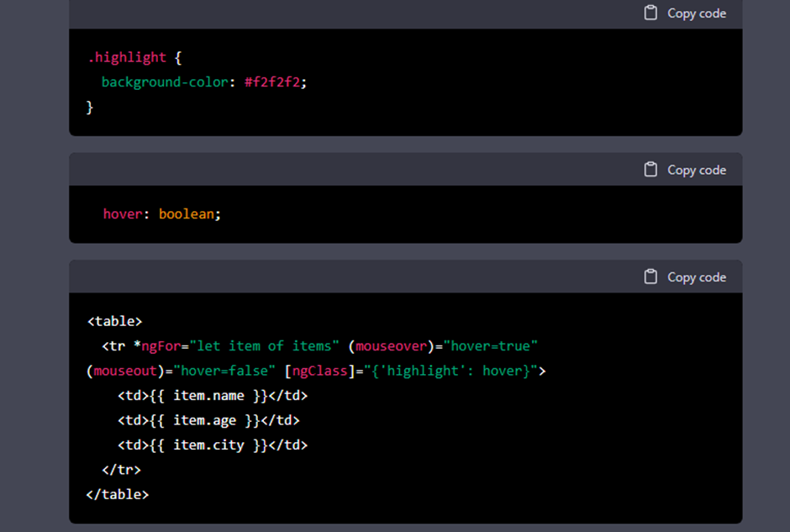Click the clipboard icon above the .highlight CSS block
This screenshot has height=532, width=790.
tap(650, 13)
